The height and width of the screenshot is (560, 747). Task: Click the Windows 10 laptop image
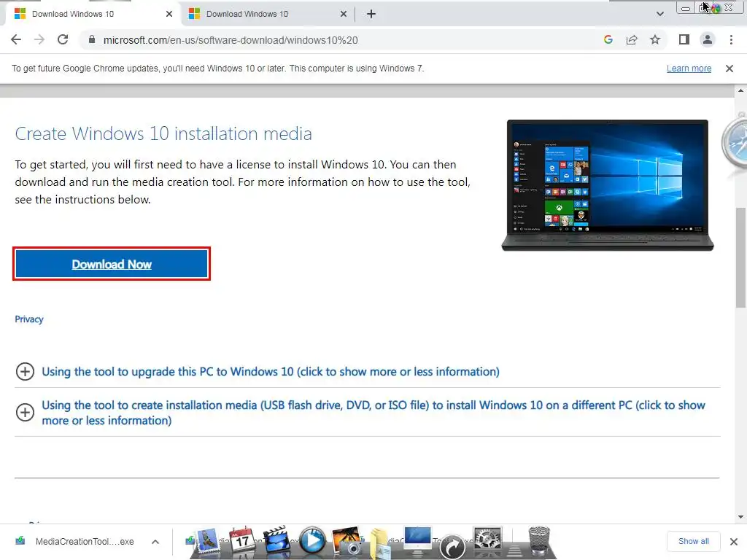[x=608, y=184]
